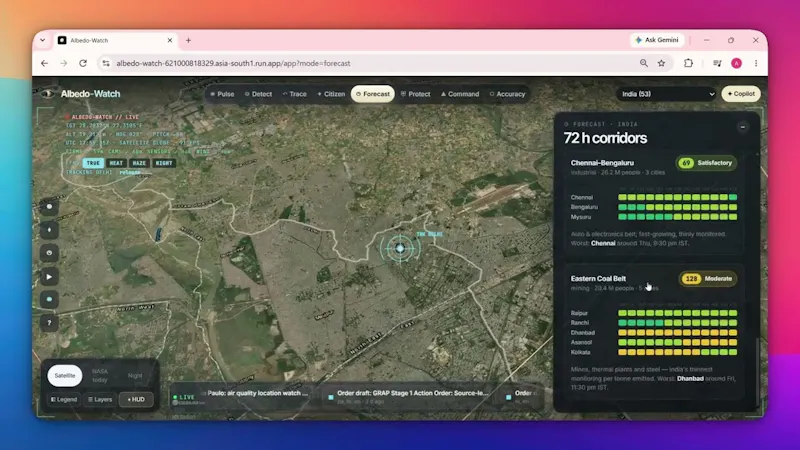Screen dimensions: 800x450
Task: Open the Trace mode tab
Action: [295, 94]
